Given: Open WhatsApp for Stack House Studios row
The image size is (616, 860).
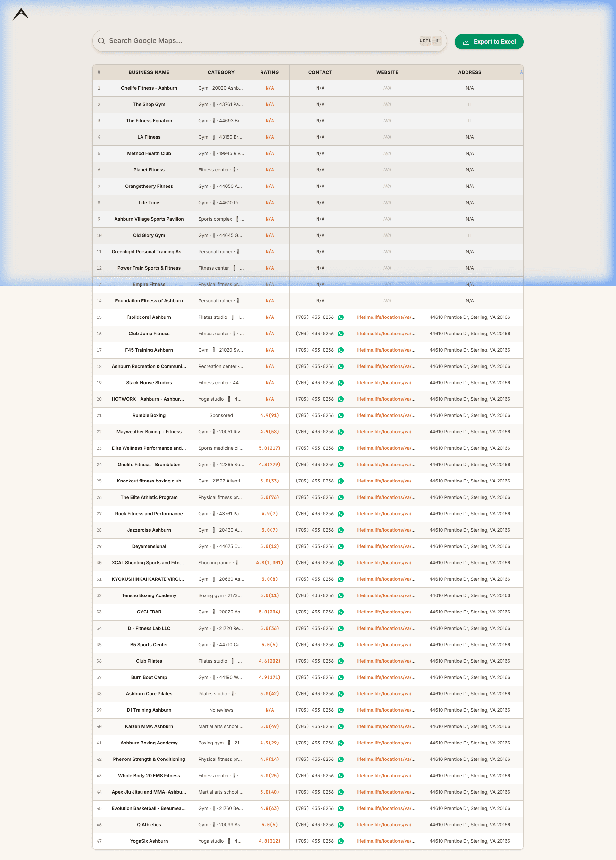Looking at the screenshot, I should (341, 383).
